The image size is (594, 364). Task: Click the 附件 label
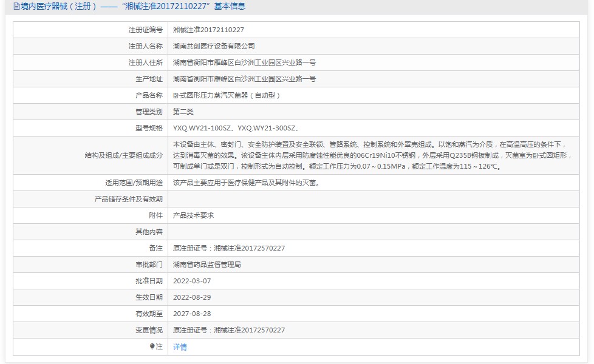point(155,215)
